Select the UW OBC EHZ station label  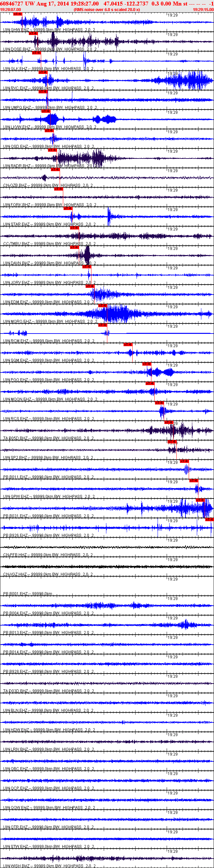(x=49, y=769)
